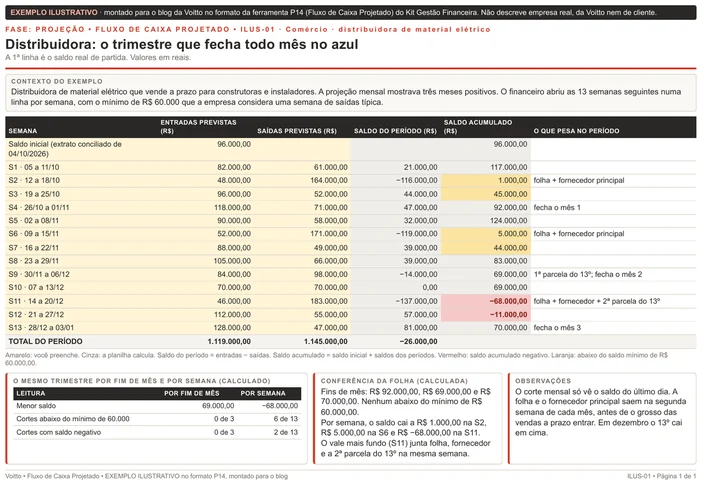Click total entradas '1.119.000,00'

pyautogui.click(x=229, y=341)
